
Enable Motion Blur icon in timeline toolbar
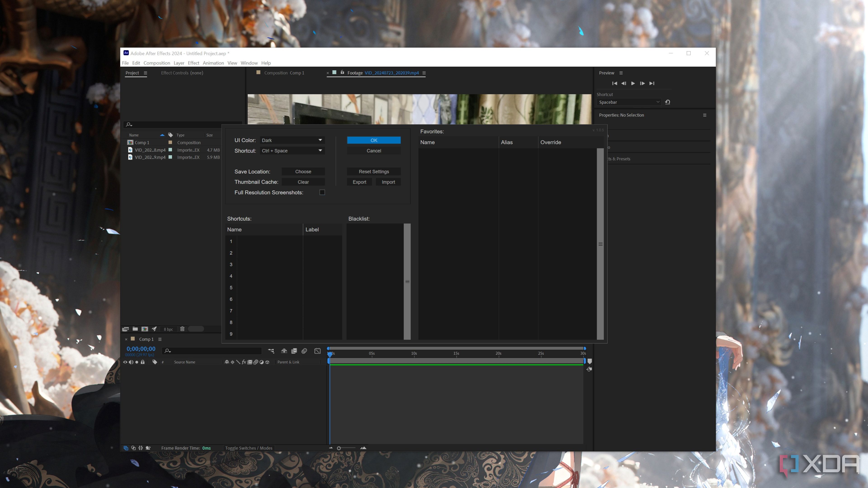point(304,351)
